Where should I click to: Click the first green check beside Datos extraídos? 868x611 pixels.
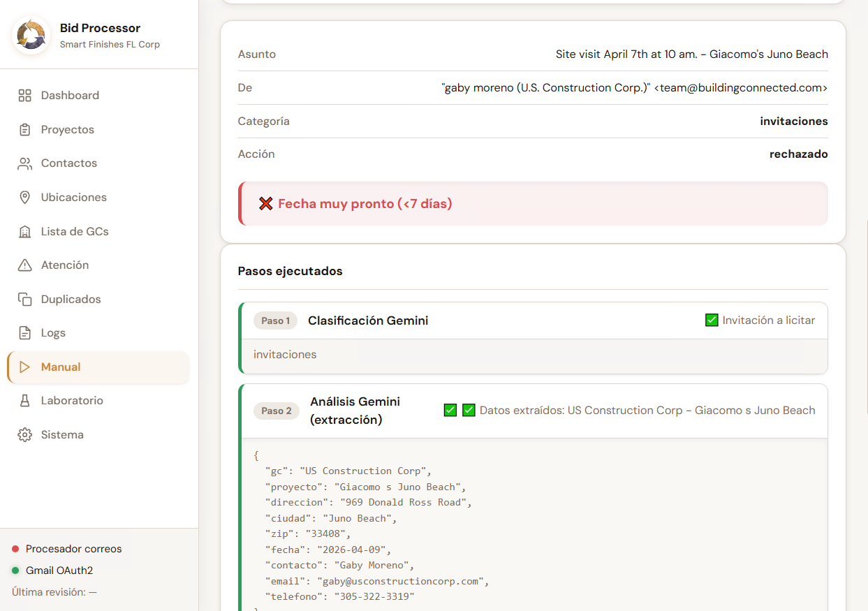[x=450, y=410]
